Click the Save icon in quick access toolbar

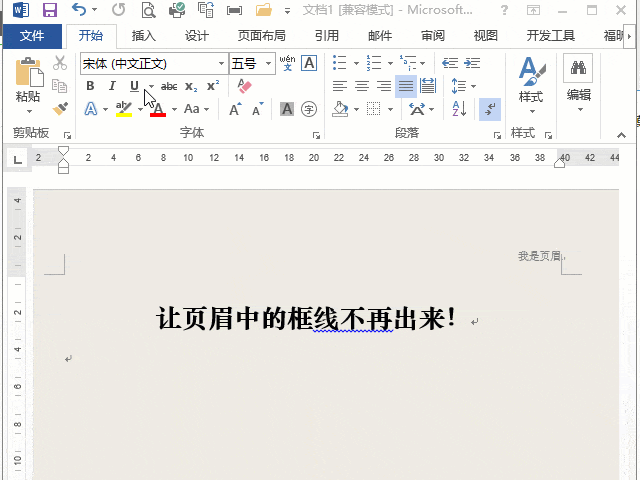coord(50,11)
